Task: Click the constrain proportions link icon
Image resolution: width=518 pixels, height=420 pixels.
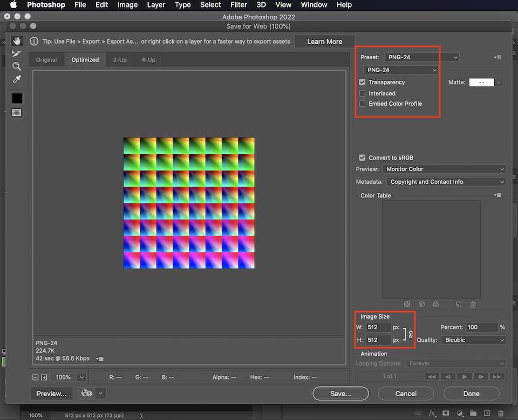Action: [x=411, y=334]
